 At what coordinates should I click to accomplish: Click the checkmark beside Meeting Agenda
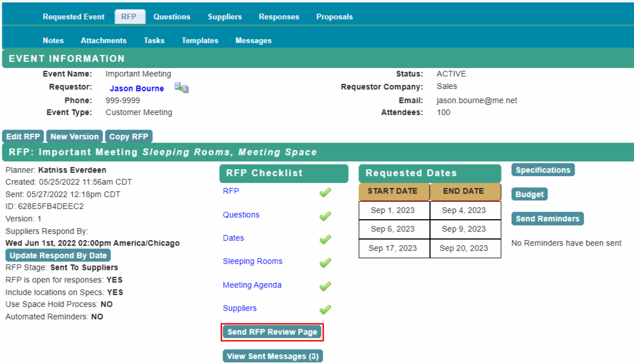pos(325,286)
